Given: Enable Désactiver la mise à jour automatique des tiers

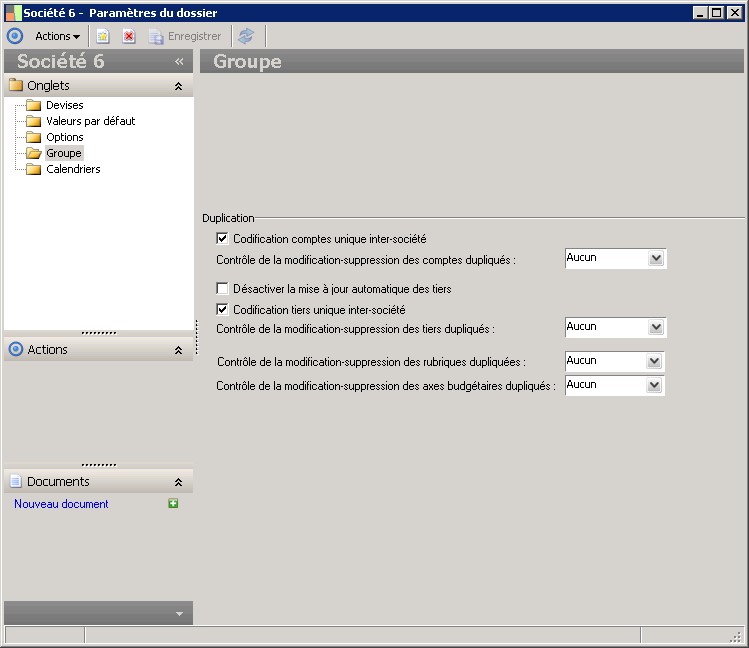Looking at the screenshot, I should (222, 288).
